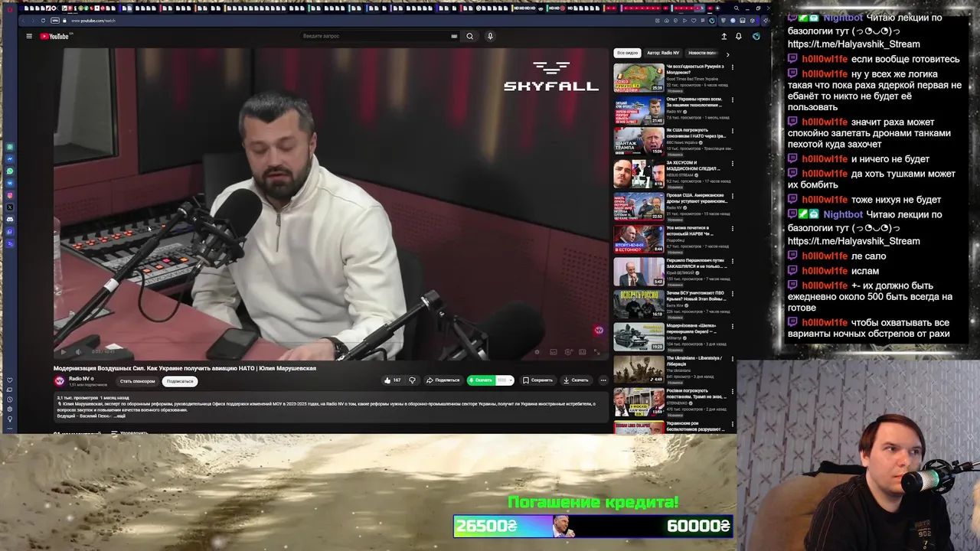Open the WhatsApp icon in browser sidebar
The width and height of the screenshot is (980, 551).
click(x=10, y=171)
